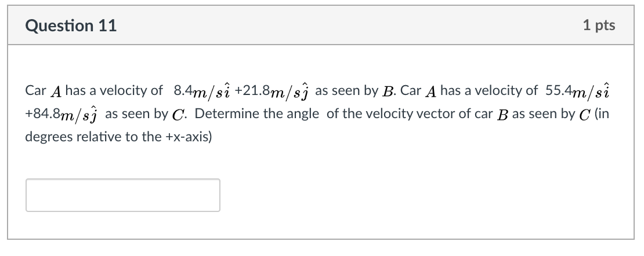This screenshot has width=644, height=256.
Task: Click letter B in "vector of car B"
Action: coord(502,115)
